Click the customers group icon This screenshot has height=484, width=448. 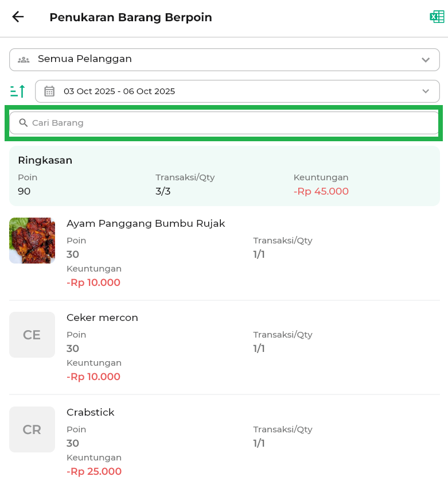[x=24, y=59]
